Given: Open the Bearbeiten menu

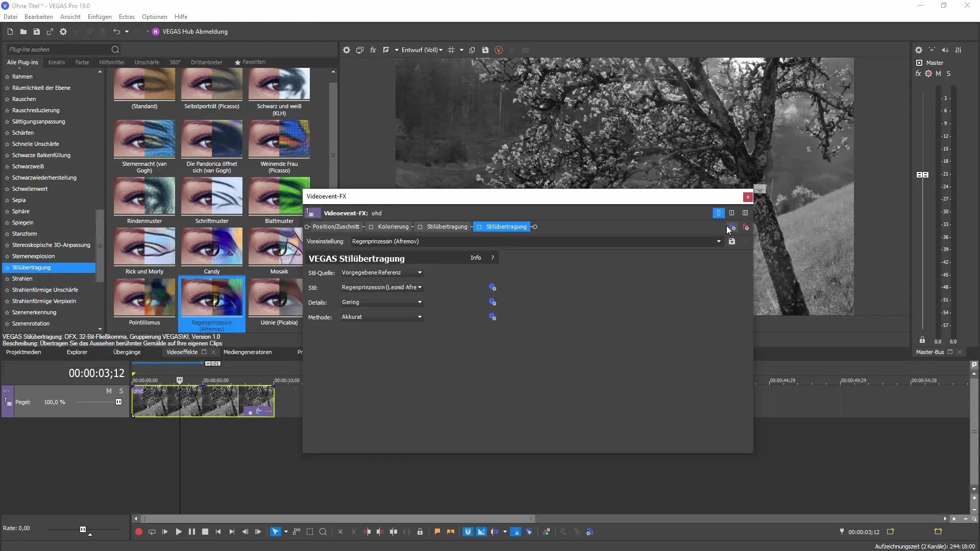Looking at the screenshot, I should pos(38,17).
